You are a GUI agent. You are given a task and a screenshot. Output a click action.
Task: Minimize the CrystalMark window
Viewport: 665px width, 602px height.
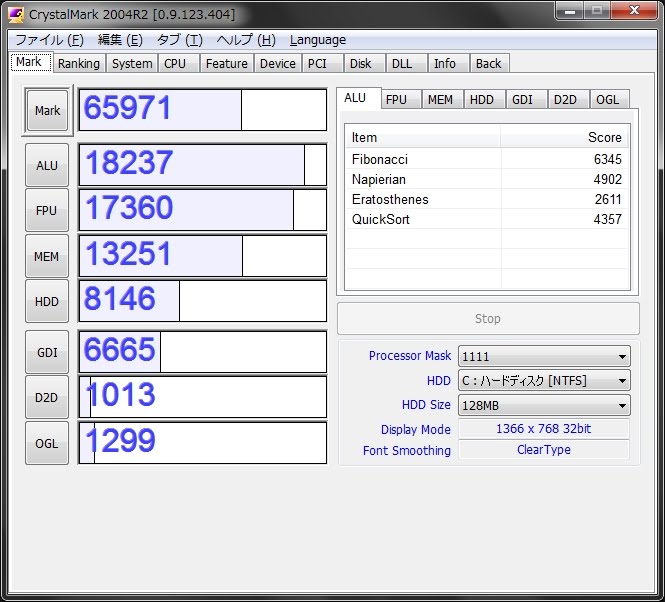click(x=570, y=10)
